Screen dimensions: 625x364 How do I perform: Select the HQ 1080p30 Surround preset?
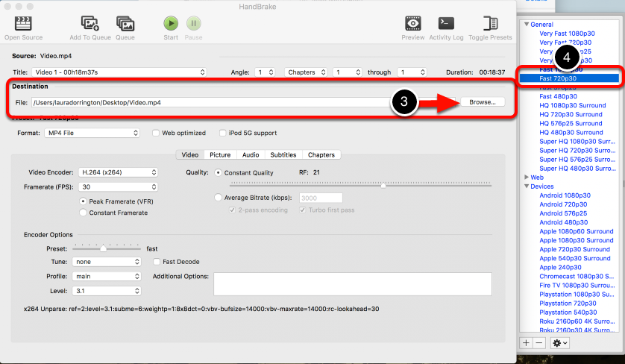pos(572,105)
